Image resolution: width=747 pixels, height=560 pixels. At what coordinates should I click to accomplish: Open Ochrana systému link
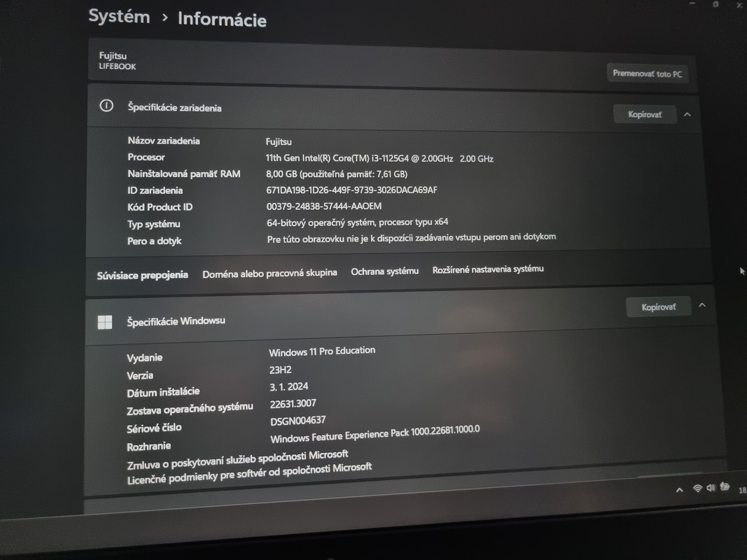385,272
